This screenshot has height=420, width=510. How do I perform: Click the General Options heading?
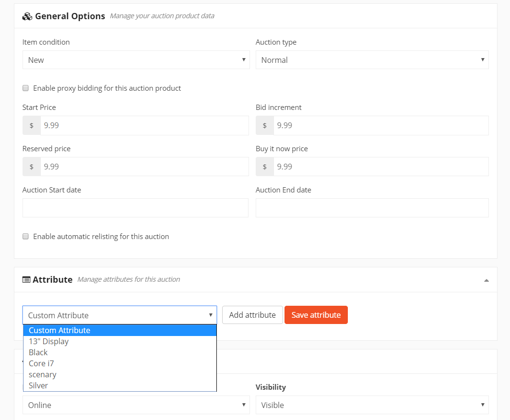[x=70, y=16]
